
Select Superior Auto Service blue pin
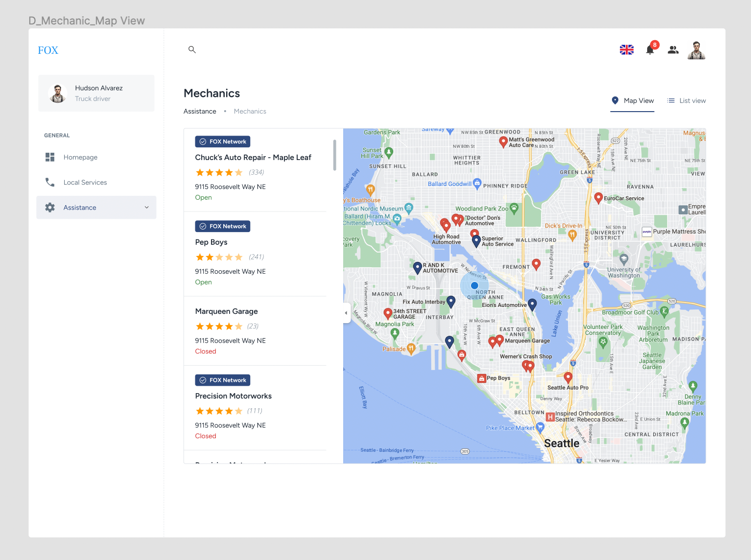pyautogui.click(x=476, y=241)
